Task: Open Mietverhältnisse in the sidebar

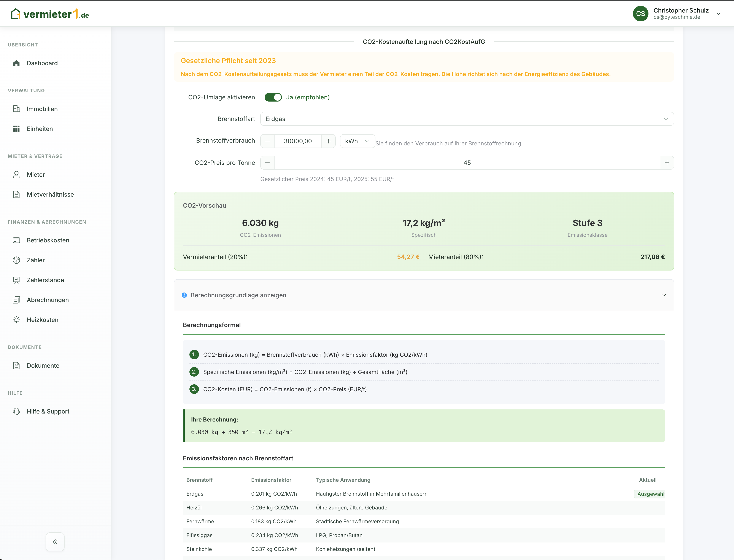Action: pos(50,194)
